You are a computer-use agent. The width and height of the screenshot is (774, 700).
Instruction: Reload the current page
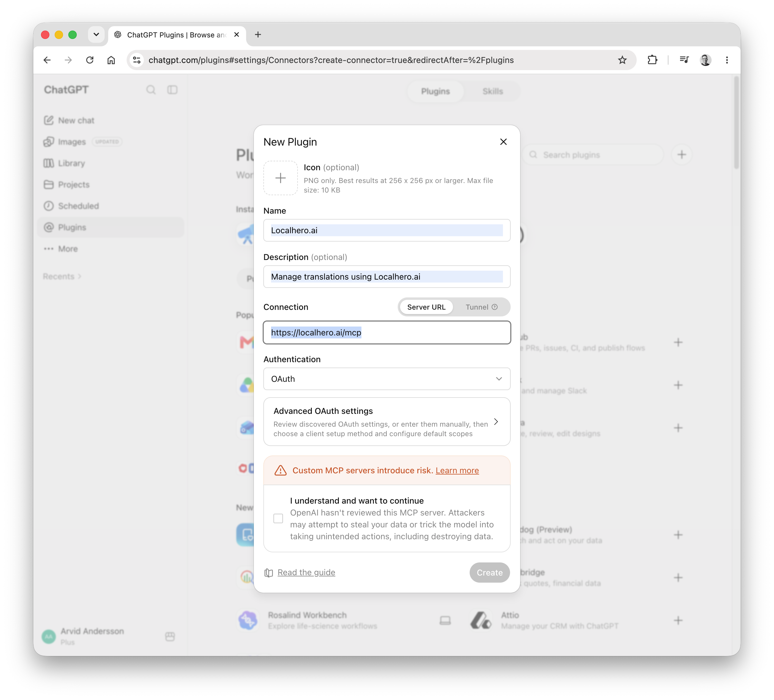coord(90,60)
